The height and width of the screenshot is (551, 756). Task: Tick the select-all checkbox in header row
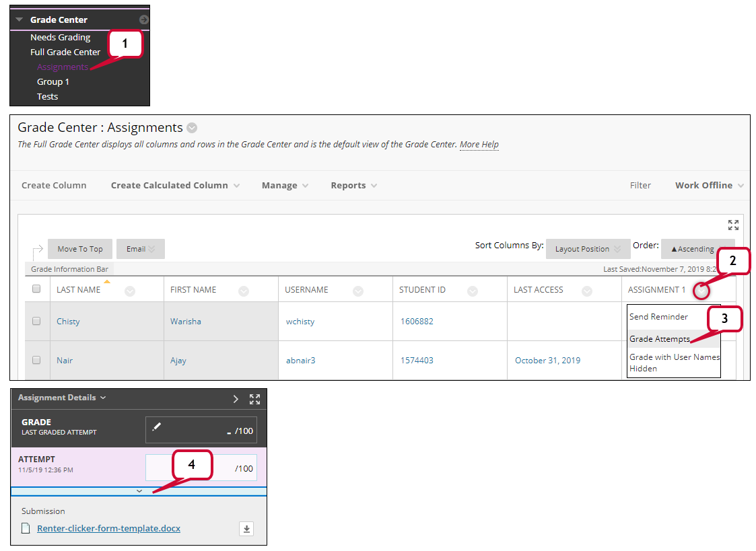[x=36, y=289]
